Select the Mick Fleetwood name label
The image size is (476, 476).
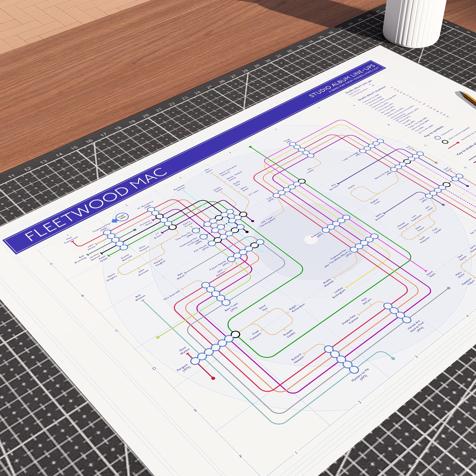[70, 239]
